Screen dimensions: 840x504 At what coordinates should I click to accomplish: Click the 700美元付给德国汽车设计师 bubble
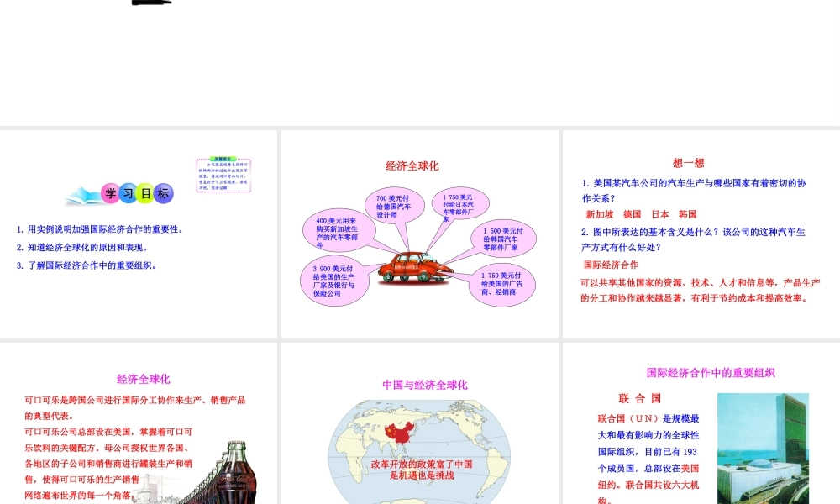(x=394, y=206)
